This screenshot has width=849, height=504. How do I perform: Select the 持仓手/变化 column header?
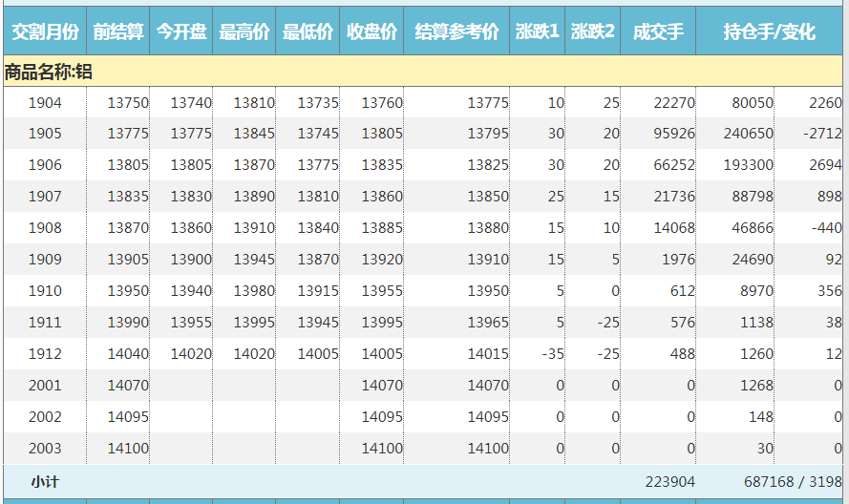click(x=770, y=32)
